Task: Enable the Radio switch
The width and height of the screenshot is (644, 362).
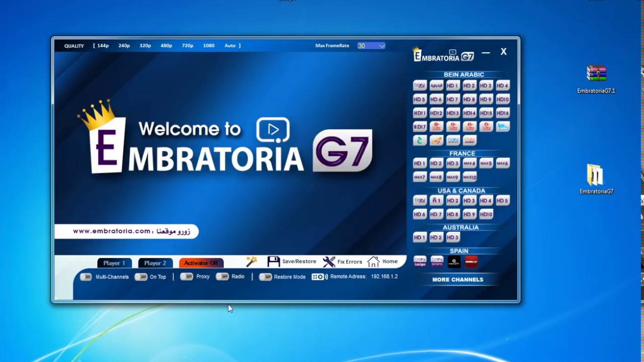Action: coord(222,277)
